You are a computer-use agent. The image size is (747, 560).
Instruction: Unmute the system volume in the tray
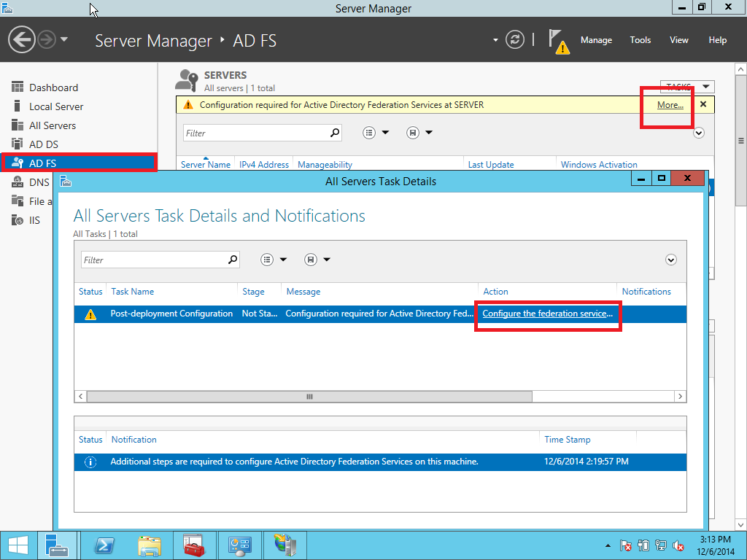[678, 545]
